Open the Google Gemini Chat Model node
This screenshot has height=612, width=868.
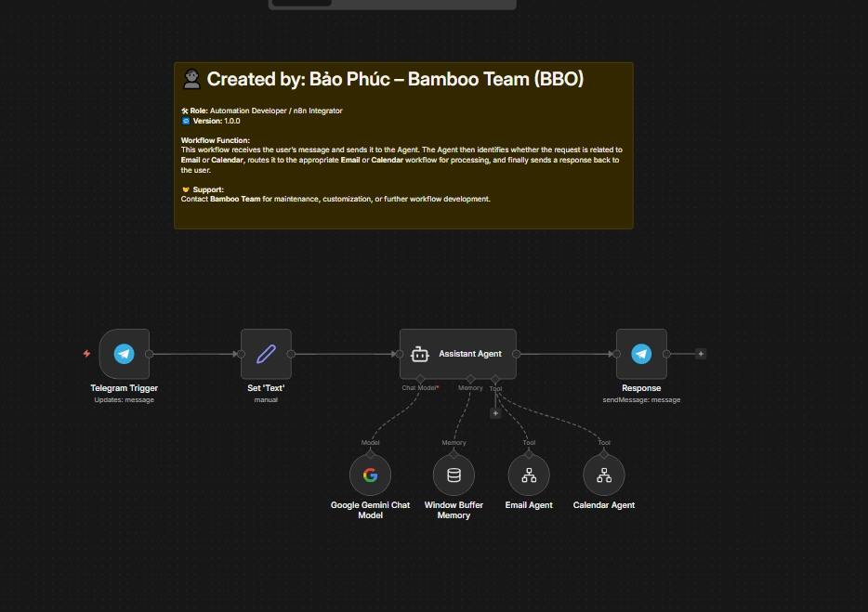(370, 475)
